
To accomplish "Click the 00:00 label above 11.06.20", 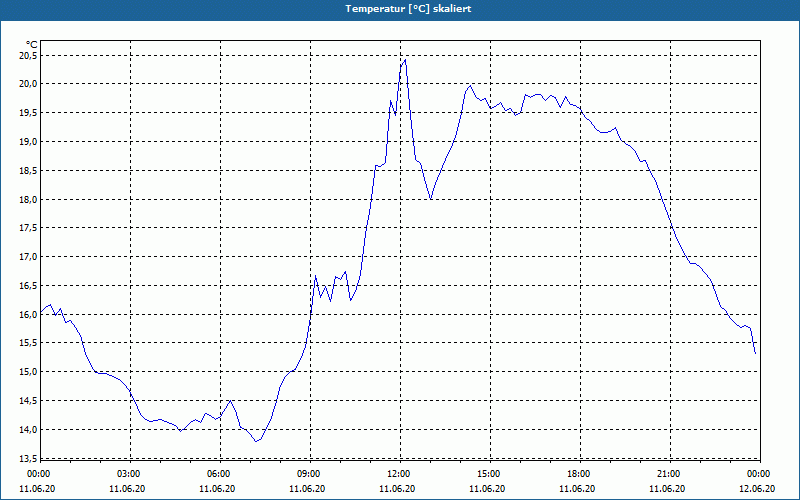I will point(39,474).
